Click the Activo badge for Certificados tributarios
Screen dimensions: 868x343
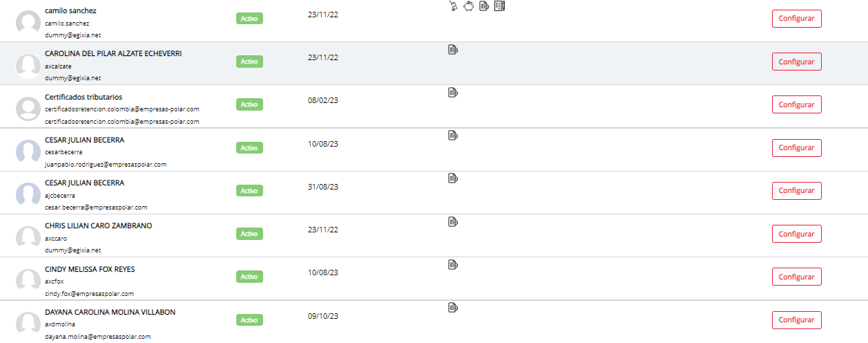point(249,104)
